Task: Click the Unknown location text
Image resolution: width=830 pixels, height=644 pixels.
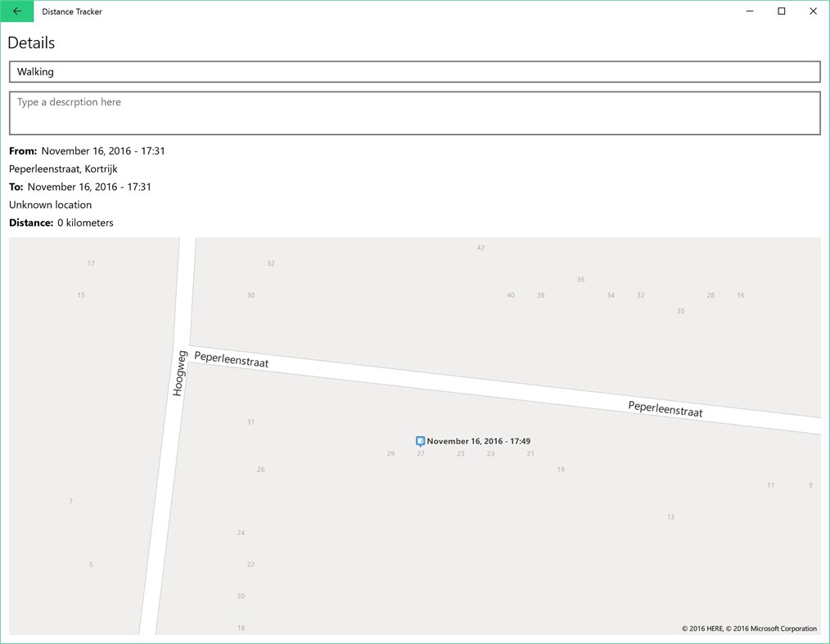Action: 50,205
